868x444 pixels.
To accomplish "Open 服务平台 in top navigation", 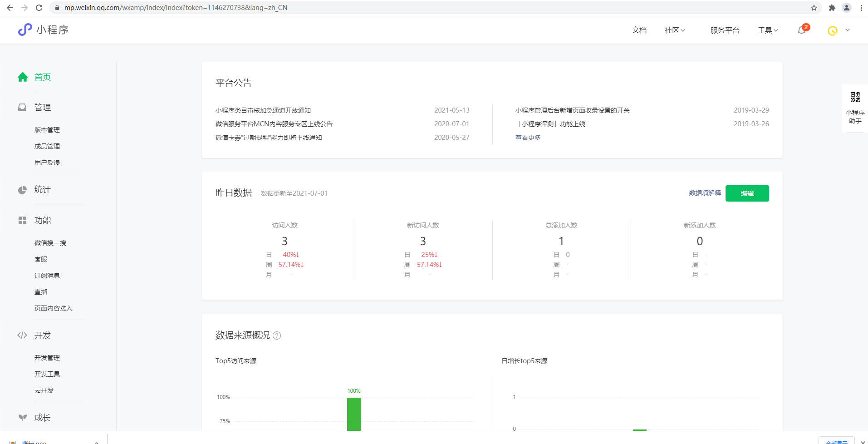I will (725, 30).
